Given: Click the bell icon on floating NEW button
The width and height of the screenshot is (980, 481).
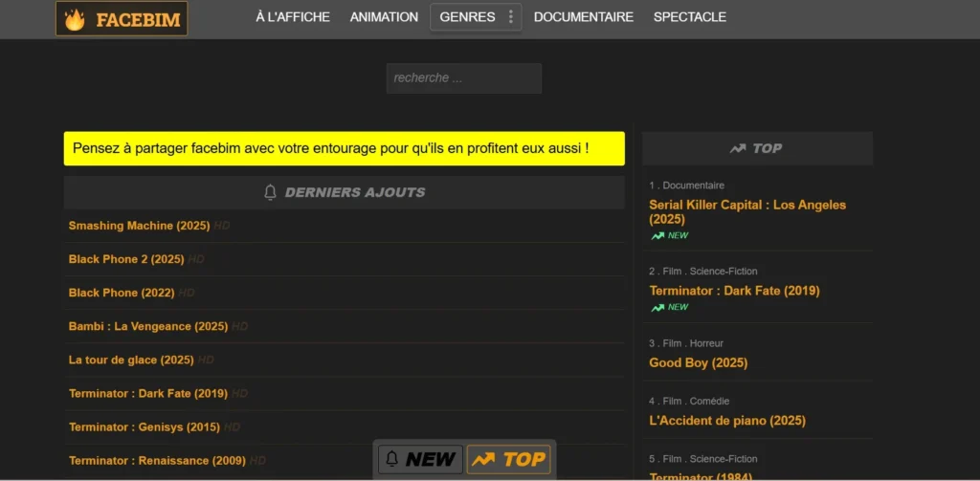Looking at the screenshot, I should [391, 460].
